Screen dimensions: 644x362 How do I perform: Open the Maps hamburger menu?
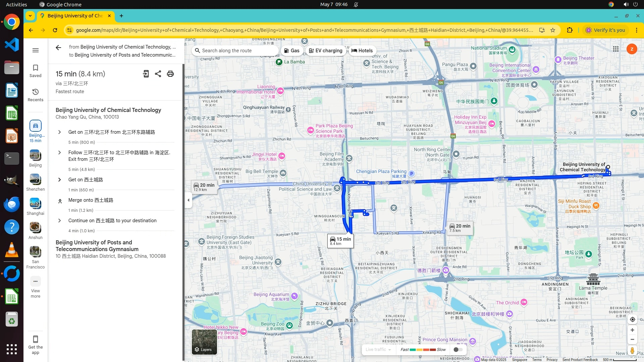(x=36, y=50)
